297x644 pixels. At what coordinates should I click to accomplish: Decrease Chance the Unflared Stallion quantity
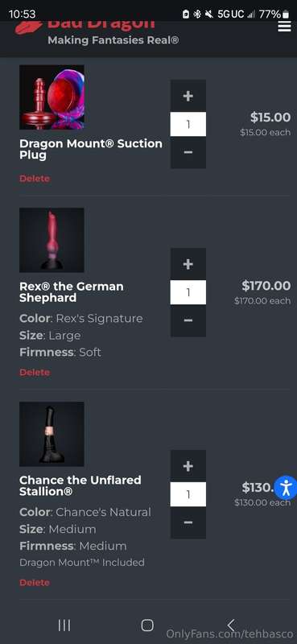[188, 522]
